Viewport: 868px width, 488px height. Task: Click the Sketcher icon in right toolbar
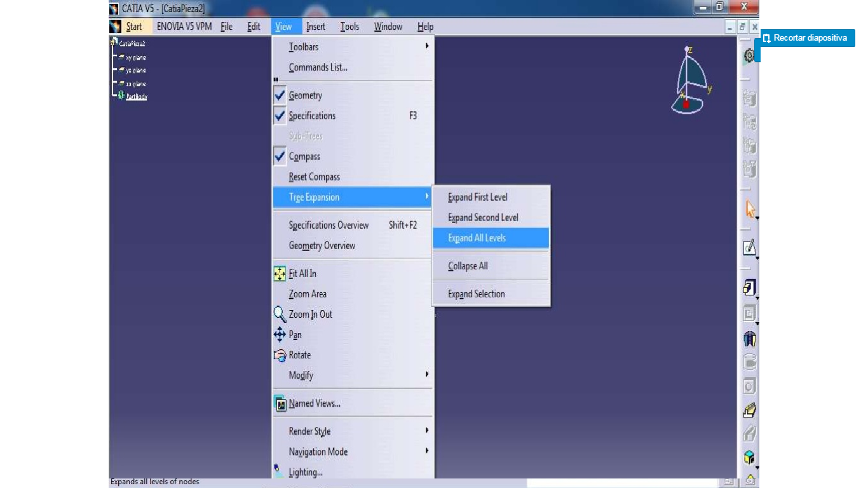pos(750,248)
